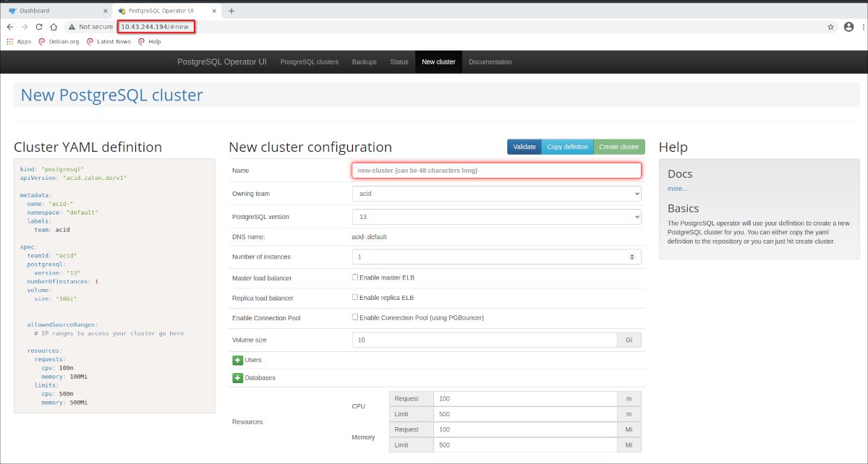Screen dimensions: 868x464
Task: Close the Dashboard tab
Action: (105, 11)
